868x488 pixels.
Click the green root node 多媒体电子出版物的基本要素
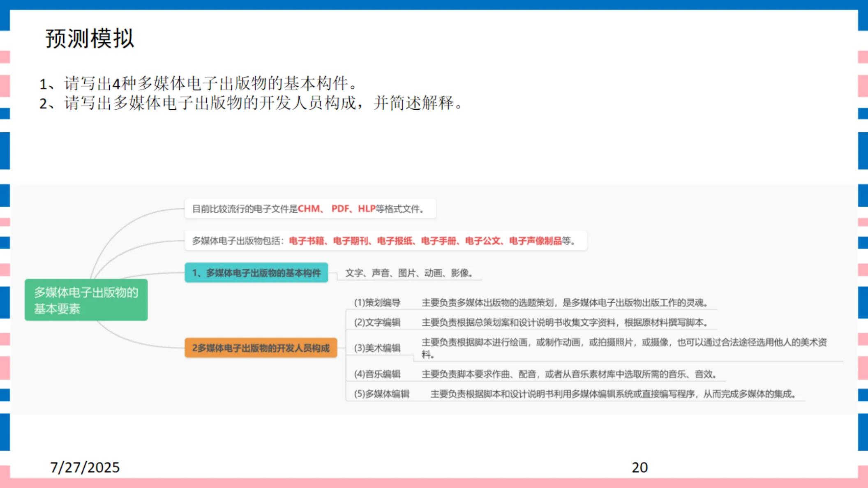[86, 300]
